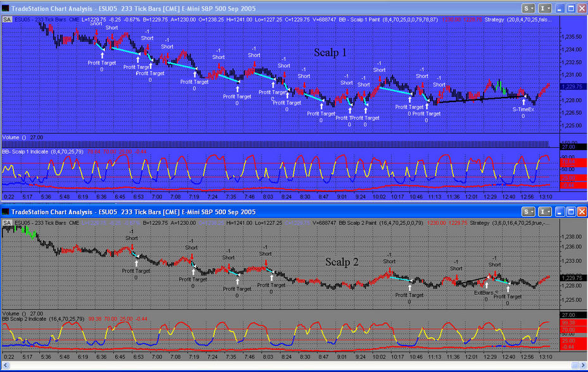The height and width of the screenshot is (372, 588).
Task: Click the 'BB Scalp 2 Indicate' subgraph label
Action: coord(24,319)
